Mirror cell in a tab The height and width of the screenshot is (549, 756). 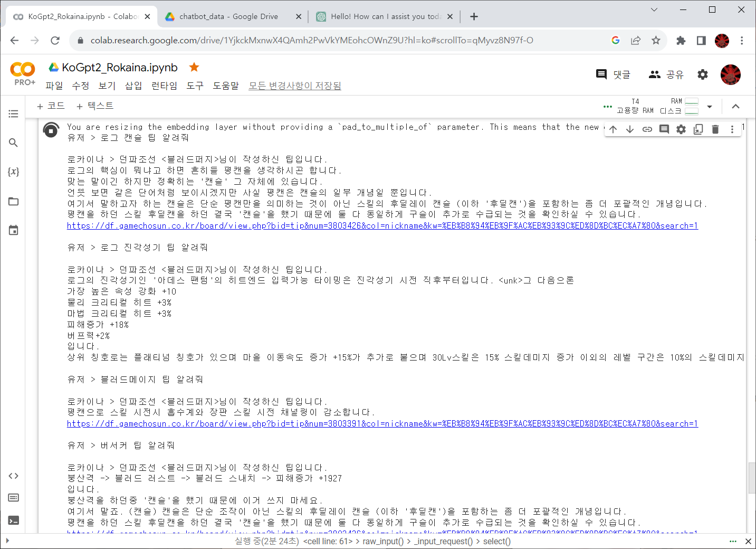click(x=698, y=129)
